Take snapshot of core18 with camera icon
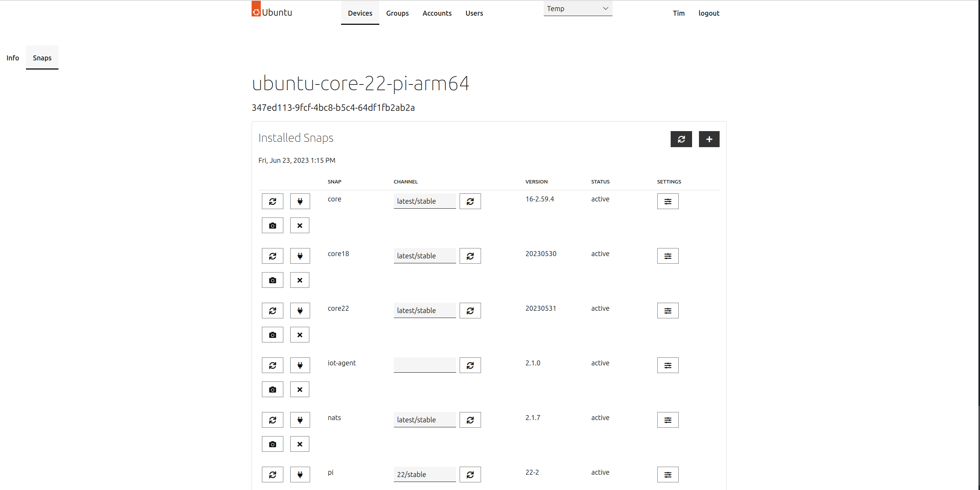The width and height of the screenshot is (980, 490). [272, 280]
